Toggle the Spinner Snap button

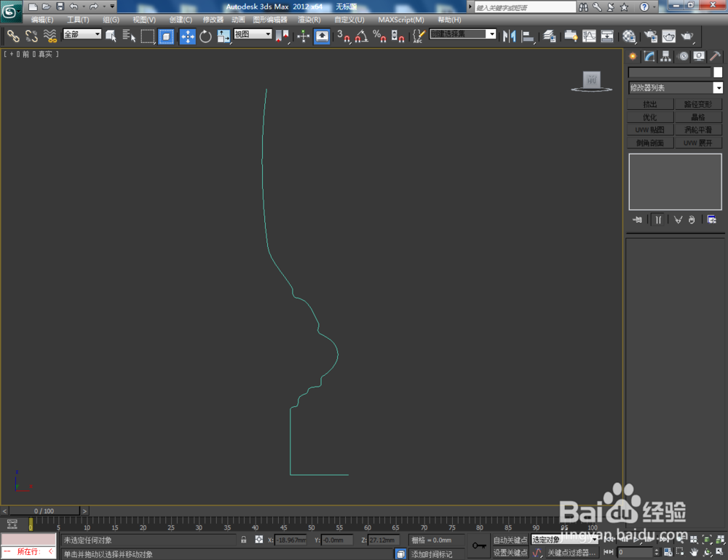click(398, 36)
